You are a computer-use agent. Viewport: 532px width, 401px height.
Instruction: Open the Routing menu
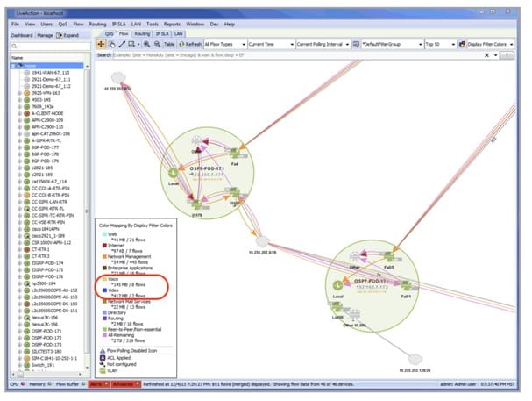point(97,24)
